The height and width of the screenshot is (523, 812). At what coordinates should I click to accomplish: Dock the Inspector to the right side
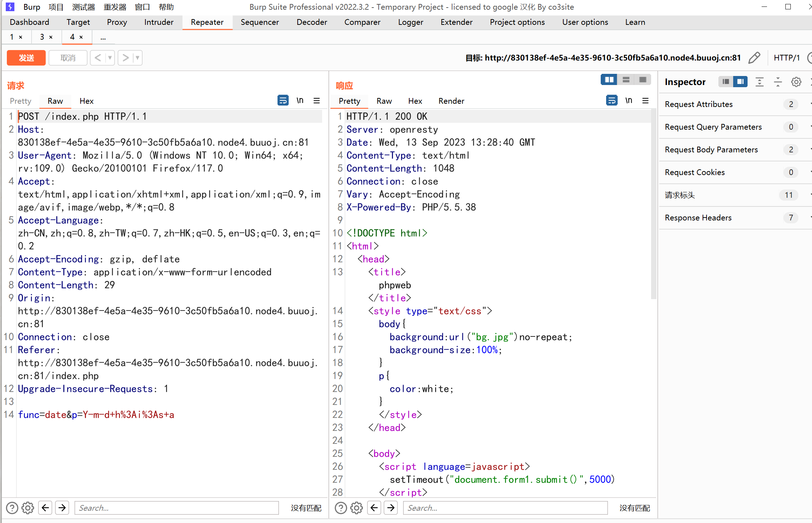tap(740, 82)
